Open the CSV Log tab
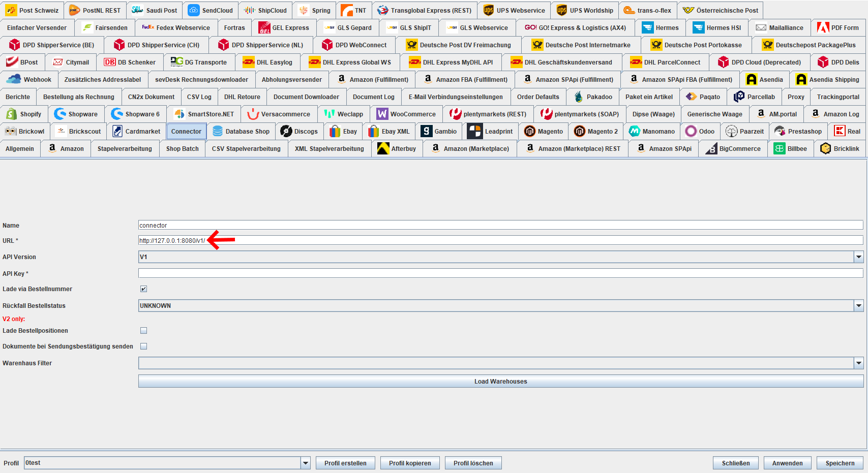Screen dimensions: 868x473 pyautogui.click(x=199, y=97)
